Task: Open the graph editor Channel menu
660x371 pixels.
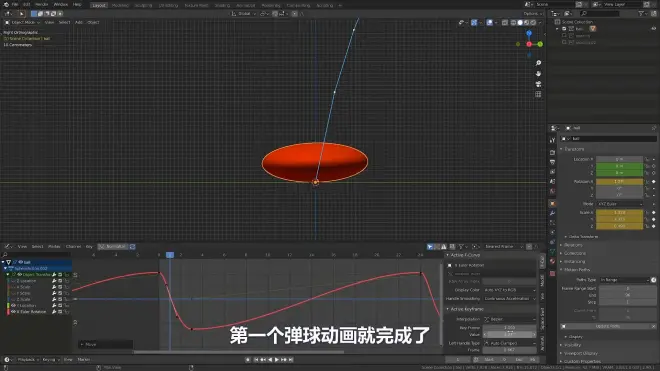Action: pos(73,247)
